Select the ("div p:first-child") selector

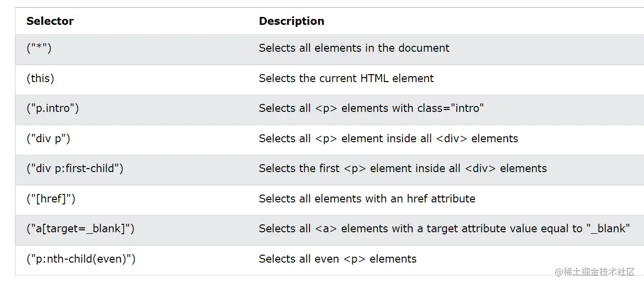(x=75, y=169)
